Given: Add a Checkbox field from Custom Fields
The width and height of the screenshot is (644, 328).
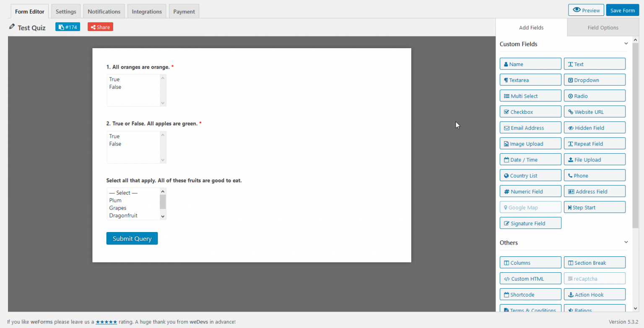Looking at the screenshot, I should 530,111.
